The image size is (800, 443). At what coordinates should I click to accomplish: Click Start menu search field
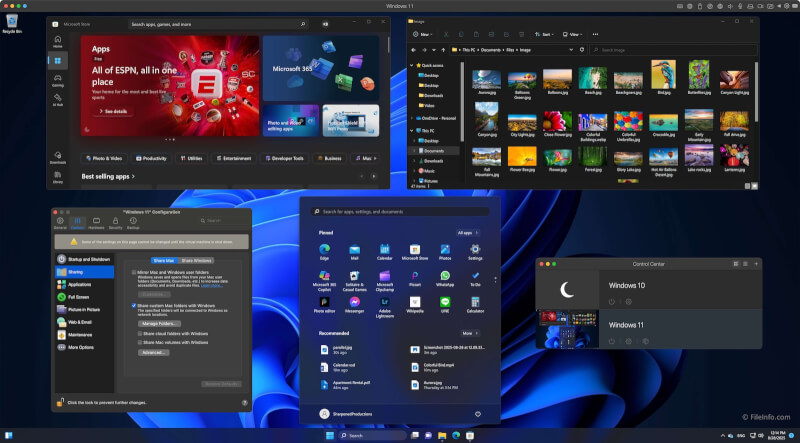point(400,211)
